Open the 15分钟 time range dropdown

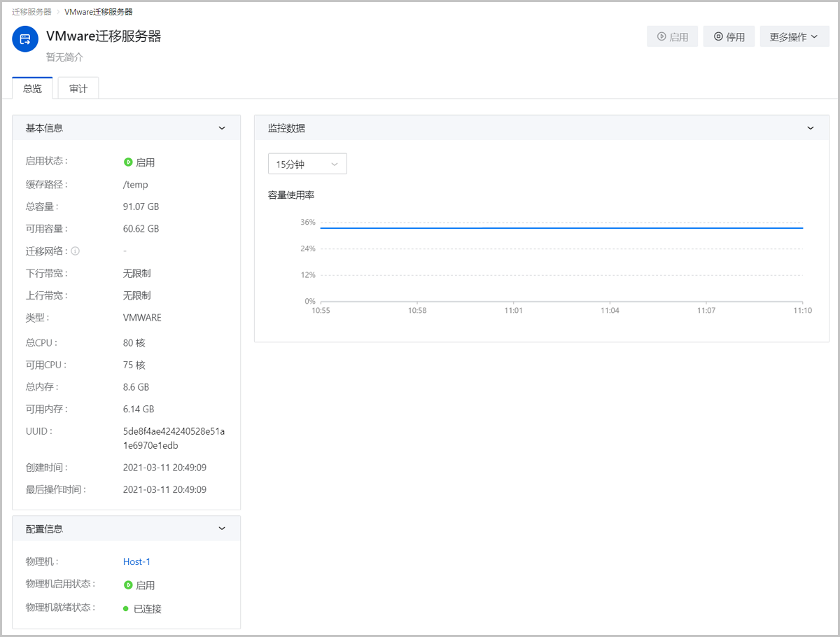[x=307, y=164]
